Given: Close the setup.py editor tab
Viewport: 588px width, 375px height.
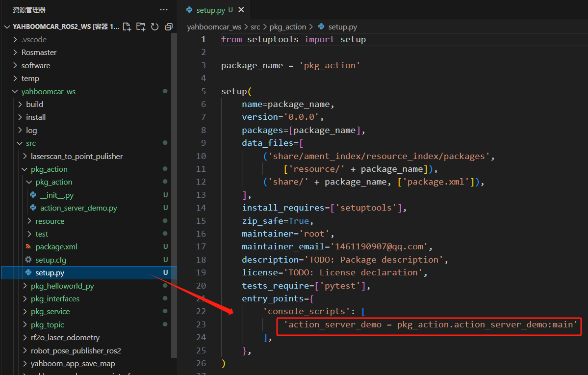Looking at the screenshot, I should tap(241, 10).
